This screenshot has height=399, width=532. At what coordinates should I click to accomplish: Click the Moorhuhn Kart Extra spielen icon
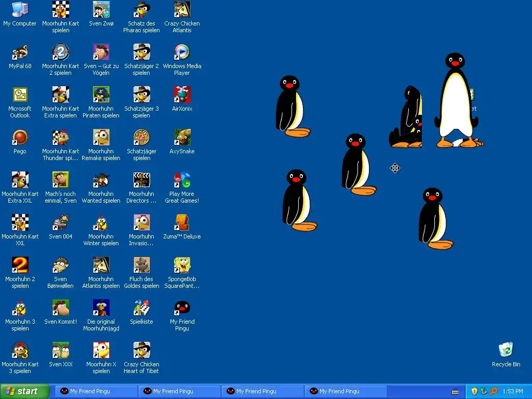pos(60,95)
